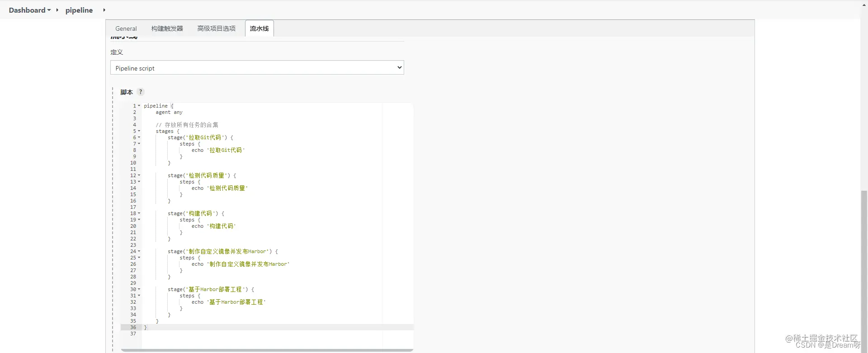The image size is (868, 353).
Task: Collapse the steps fold arrow at line 7
Action: click(139, 144)
